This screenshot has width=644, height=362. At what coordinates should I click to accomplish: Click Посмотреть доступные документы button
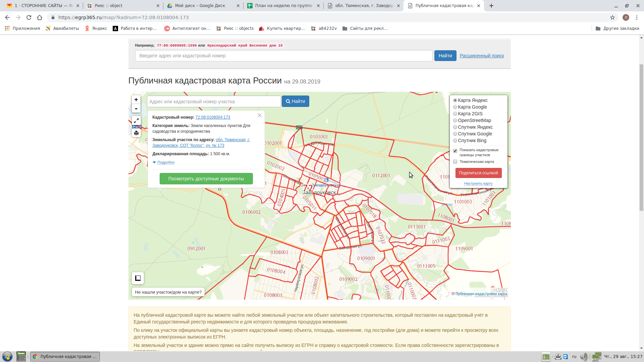[x=206, y=179]
